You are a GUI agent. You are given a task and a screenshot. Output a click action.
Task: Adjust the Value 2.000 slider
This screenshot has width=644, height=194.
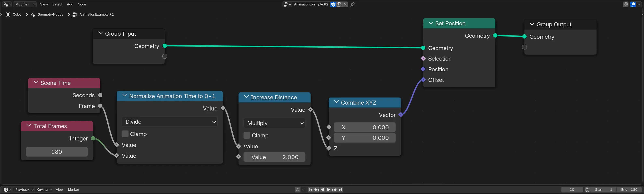pyautogui.click(x=274, y=157)
